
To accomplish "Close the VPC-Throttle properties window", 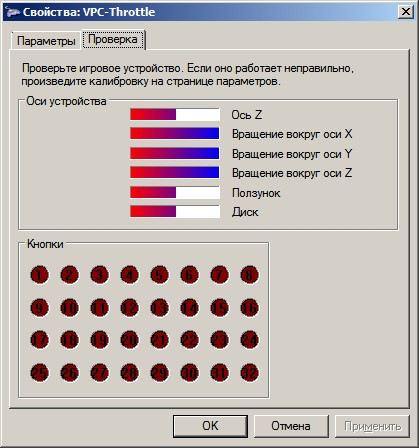I will click(x=406, y=12).
